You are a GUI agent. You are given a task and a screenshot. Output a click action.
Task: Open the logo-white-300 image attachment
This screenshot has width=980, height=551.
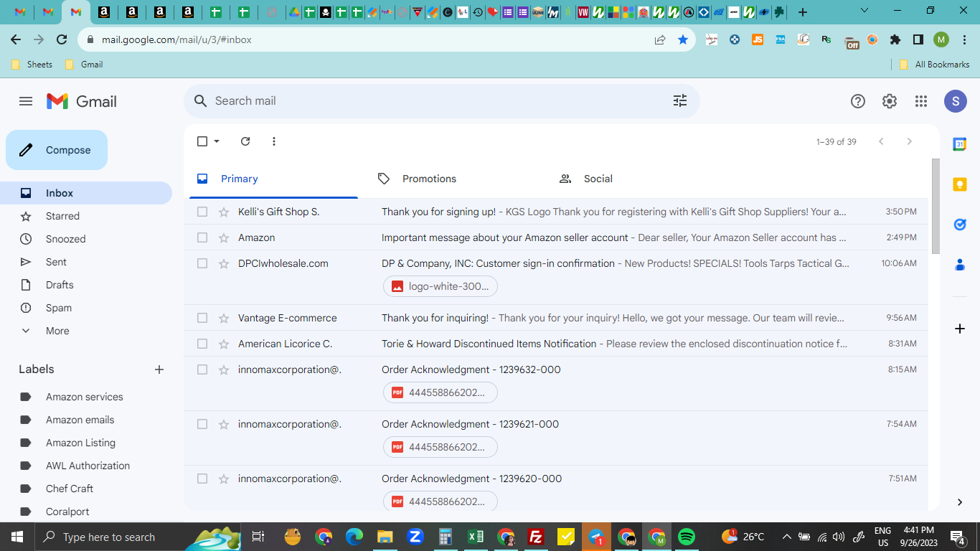click(440, 286)
